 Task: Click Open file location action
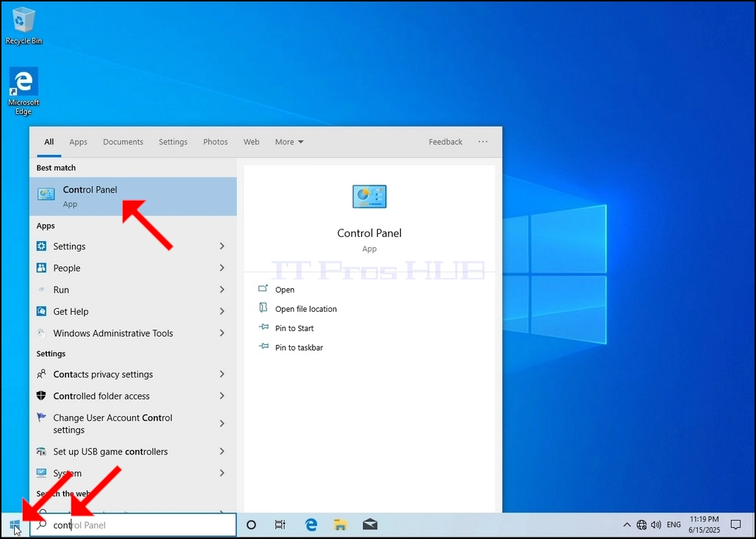click(x=298, y=309)
